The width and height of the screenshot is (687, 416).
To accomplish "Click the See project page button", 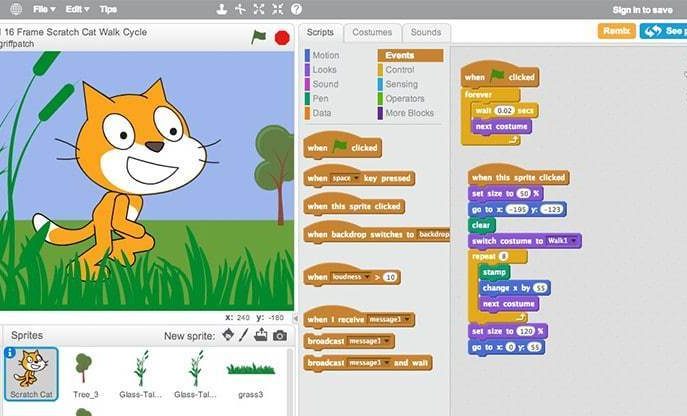I will pyautogui.click(x=663, y=31).
